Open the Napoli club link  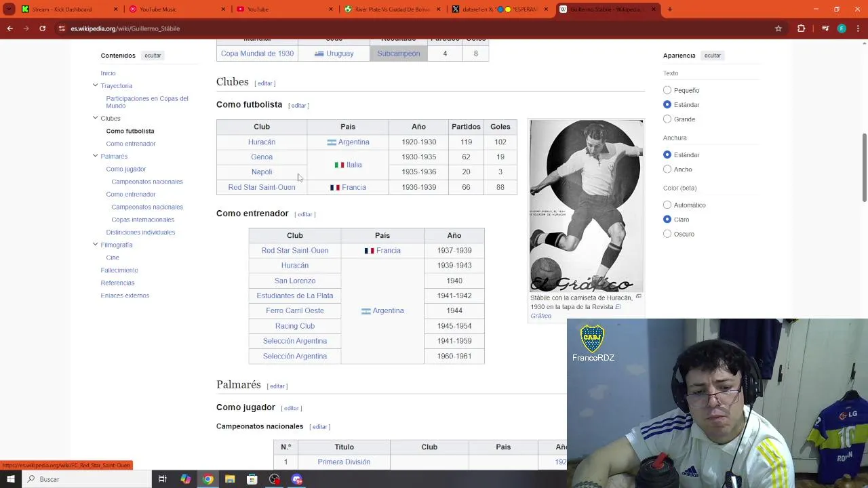[x=262, y=171]
